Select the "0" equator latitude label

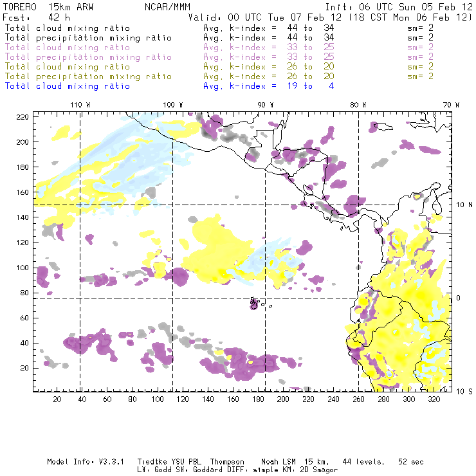coord(459,298)
